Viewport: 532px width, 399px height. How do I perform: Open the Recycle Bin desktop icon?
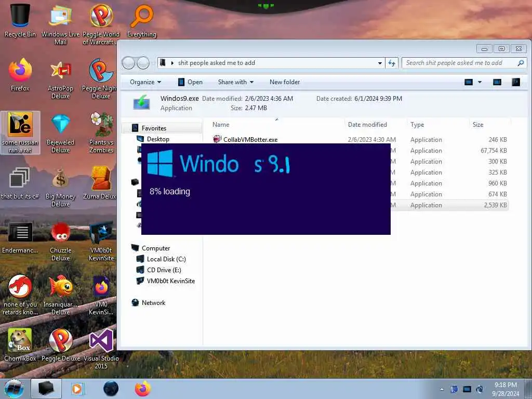point(20,20)
